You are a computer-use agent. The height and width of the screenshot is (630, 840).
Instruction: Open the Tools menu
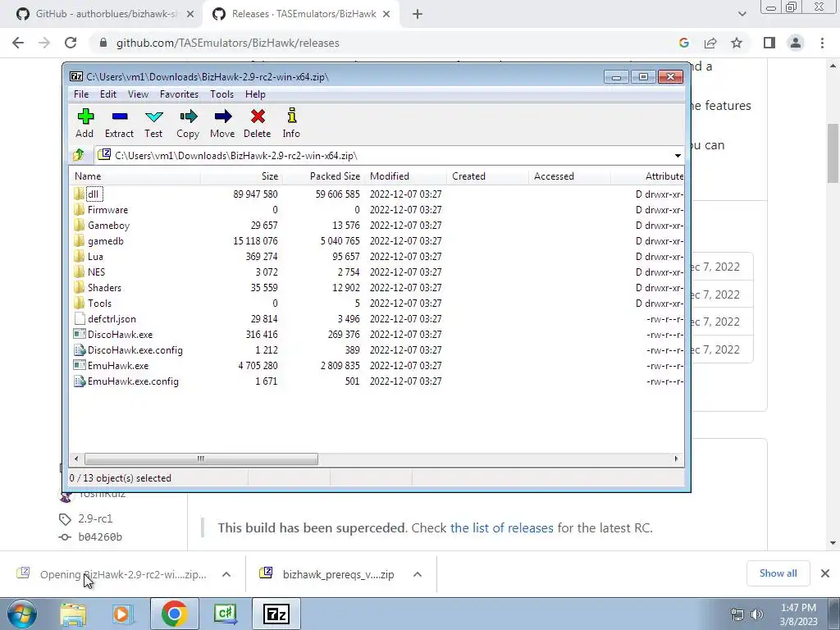tap(221, 94)
